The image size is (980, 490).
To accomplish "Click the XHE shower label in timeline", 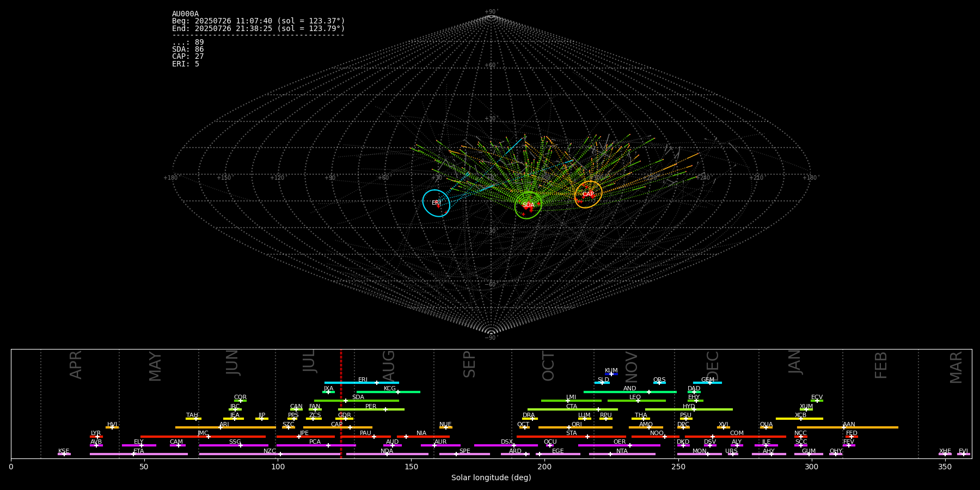I will click(x=945, y=451).
